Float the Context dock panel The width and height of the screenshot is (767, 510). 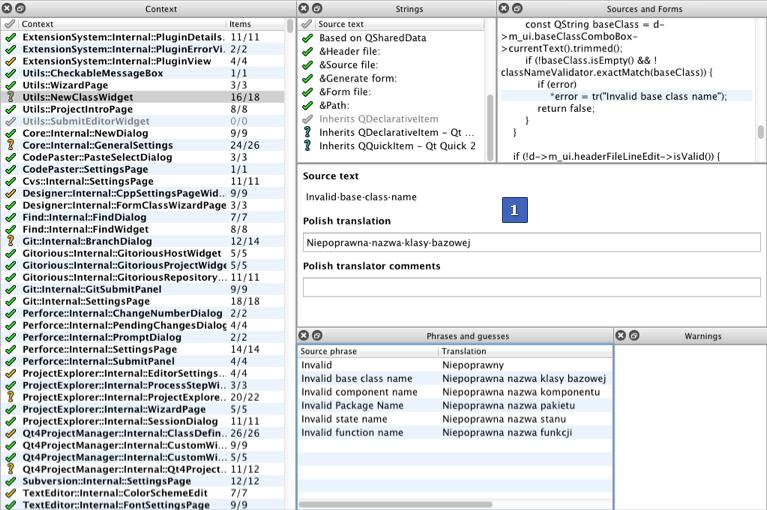(21, 8)
